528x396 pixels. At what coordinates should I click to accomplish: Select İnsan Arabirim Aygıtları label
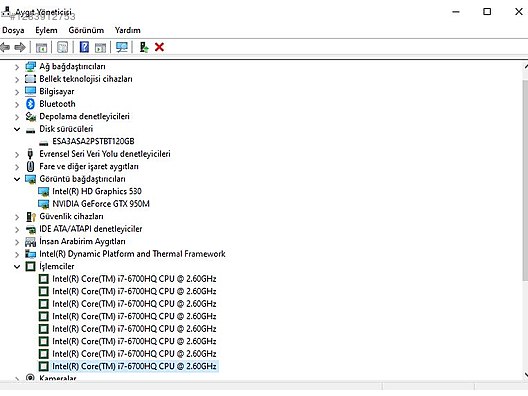click(82, 241)
